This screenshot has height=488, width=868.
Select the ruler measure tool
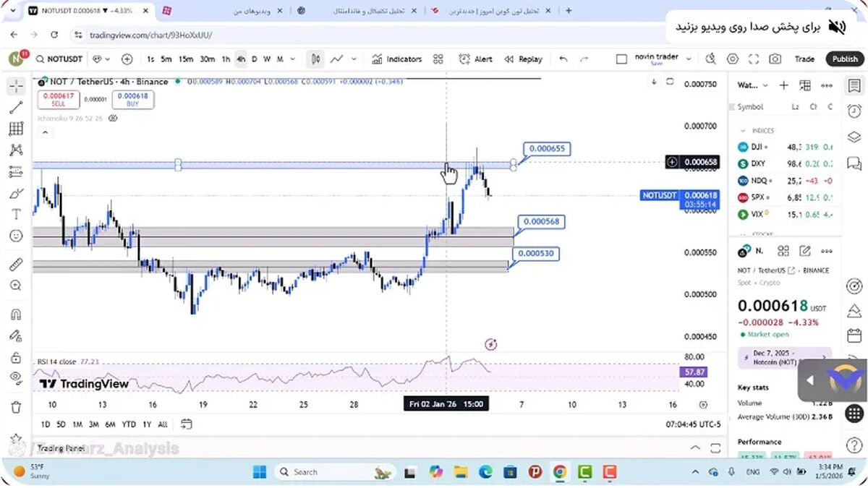click(x=16, y=265)
